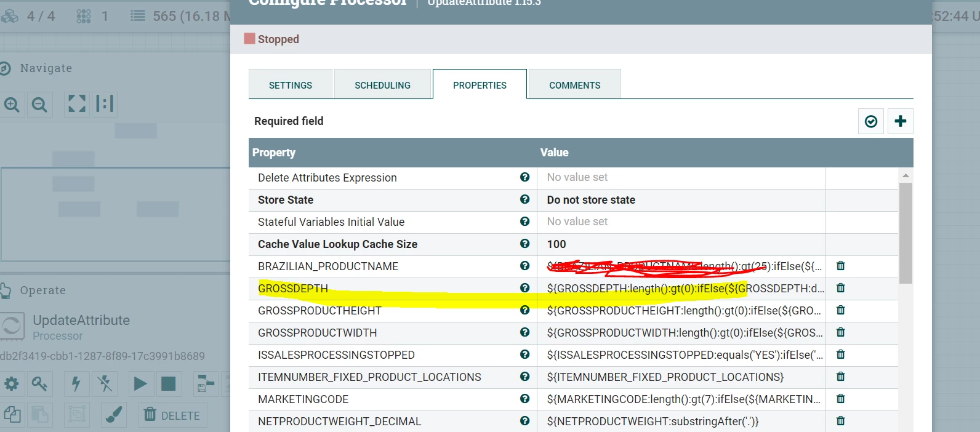Switch to the SCHEDULING tab

coord(382,84)
